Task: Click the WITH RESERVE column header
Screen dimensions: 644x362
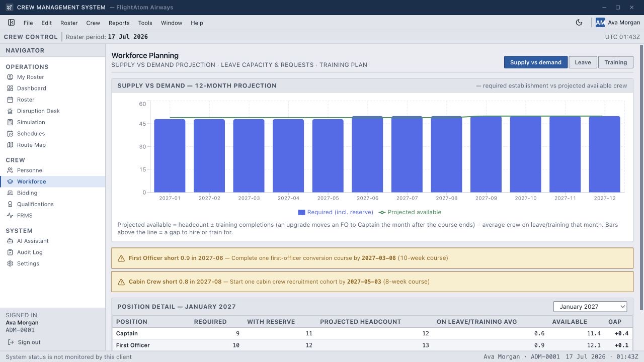Action: pos(271,322)
